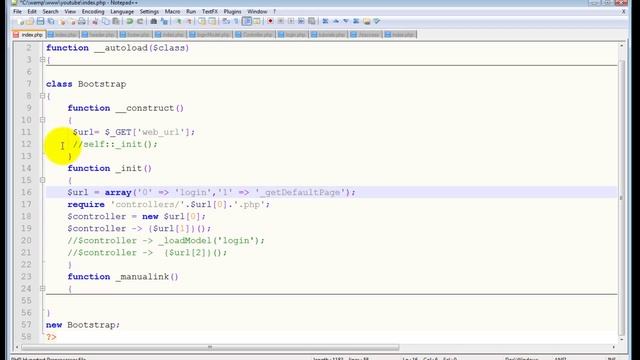The width and height of the screenshot is (640, 360).
Task: Open the Run menu
Action: (x=191, y=11)
